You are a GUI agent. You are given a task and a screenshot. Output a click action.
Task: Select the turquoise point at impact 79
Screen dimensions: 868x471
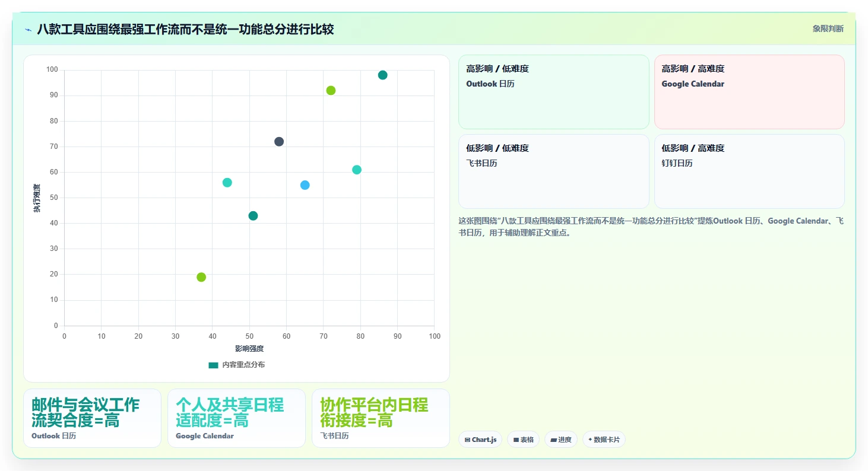pos(357,170)
